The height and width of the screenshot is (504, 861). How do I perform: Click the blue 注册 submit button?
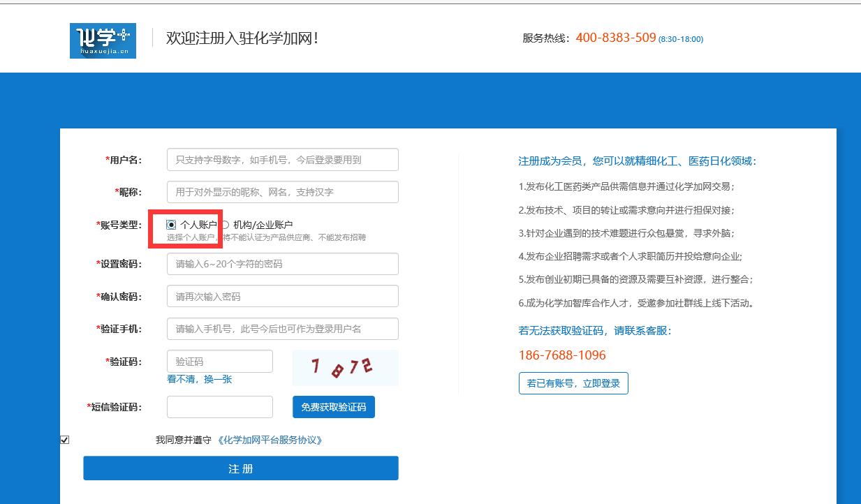(x=240, y=468)
